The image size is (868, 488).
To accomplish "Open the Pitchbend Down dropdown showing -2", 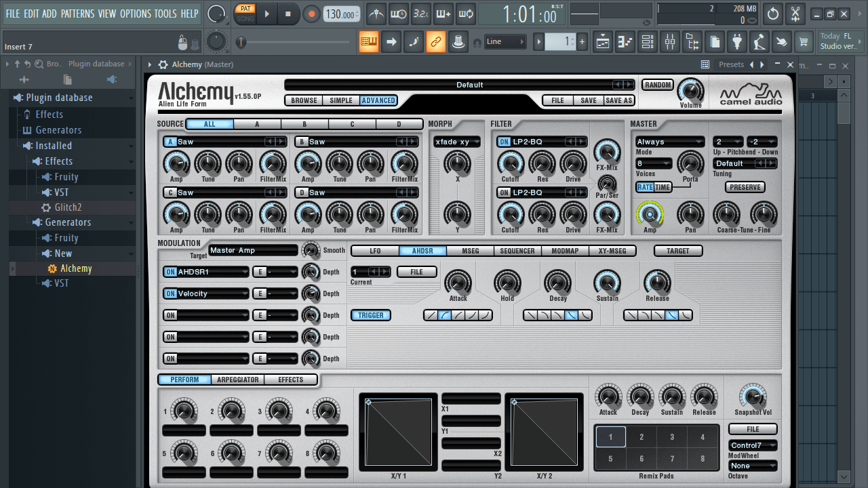I will [x=762, y=142].
